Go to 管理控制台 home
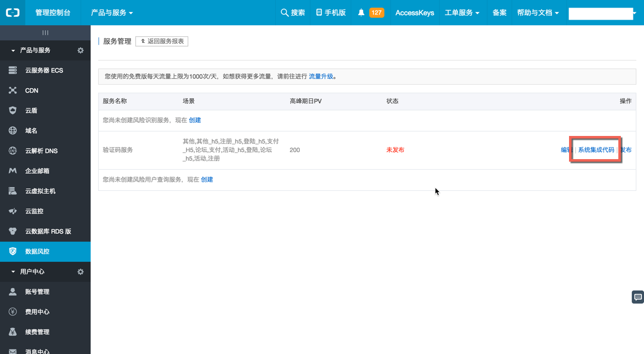Screen dimensions: 644x354 pos(53,13)
